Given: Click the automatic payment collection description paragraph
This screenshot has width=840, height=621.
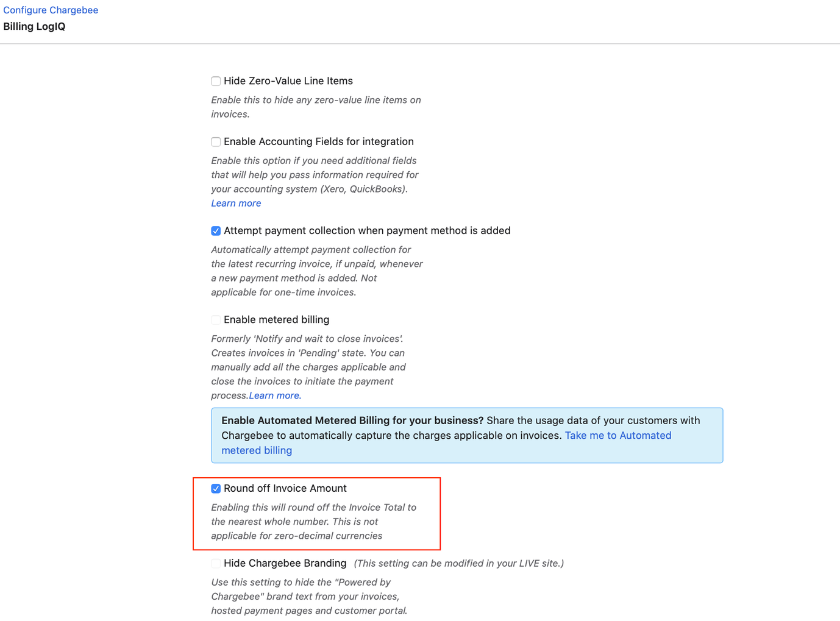Looking at the screenshot, I should (316, 271).
